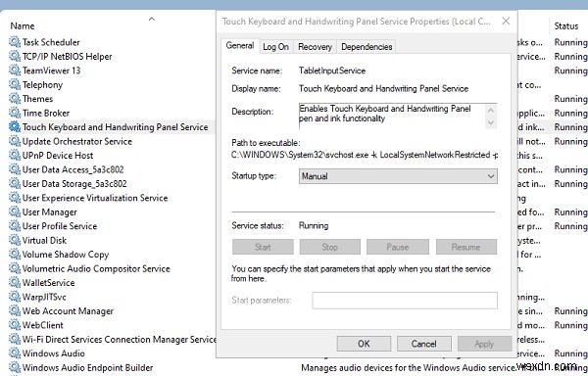The image size is (588, 376).
Task: Click the gear icon of User Data Access_5a3c802
Action: [x=15, y=169]
